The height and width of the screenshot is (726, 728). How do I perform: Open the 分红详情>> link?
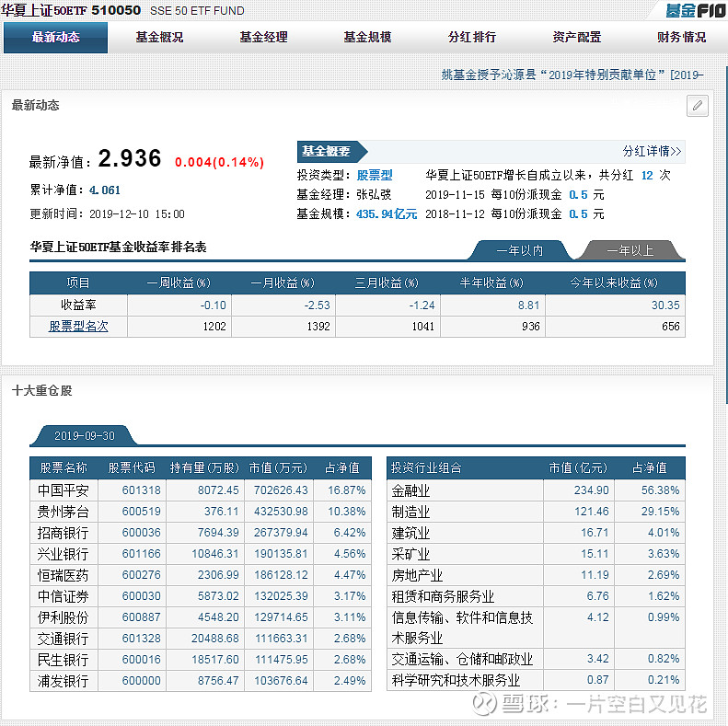click(652, 151)
